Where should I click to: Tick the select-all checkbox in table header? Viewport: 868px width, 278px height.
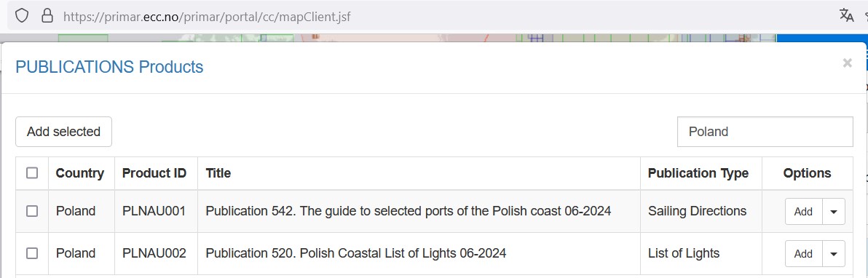(32, 173)
